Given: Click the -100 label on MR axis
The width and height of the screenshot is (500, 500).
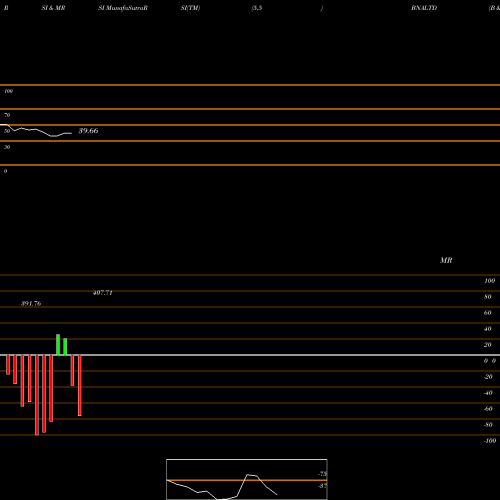Looking at the screenshot, I should pyautogui.click(x=490, y=441).
